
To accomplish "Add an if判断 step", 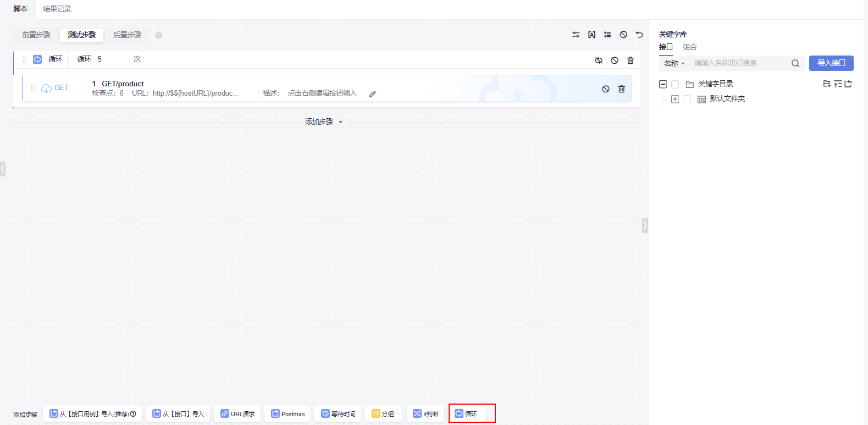I will coord(425,413).
